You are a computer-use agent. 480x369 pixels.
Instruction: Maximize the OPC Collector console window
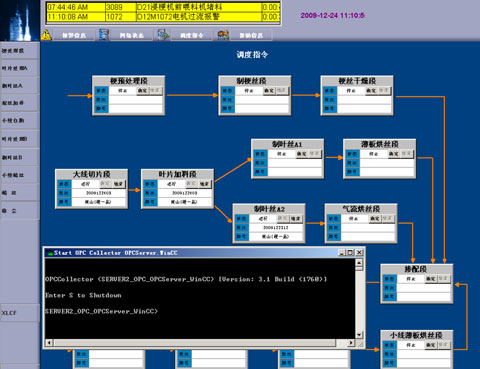[350, 253]
